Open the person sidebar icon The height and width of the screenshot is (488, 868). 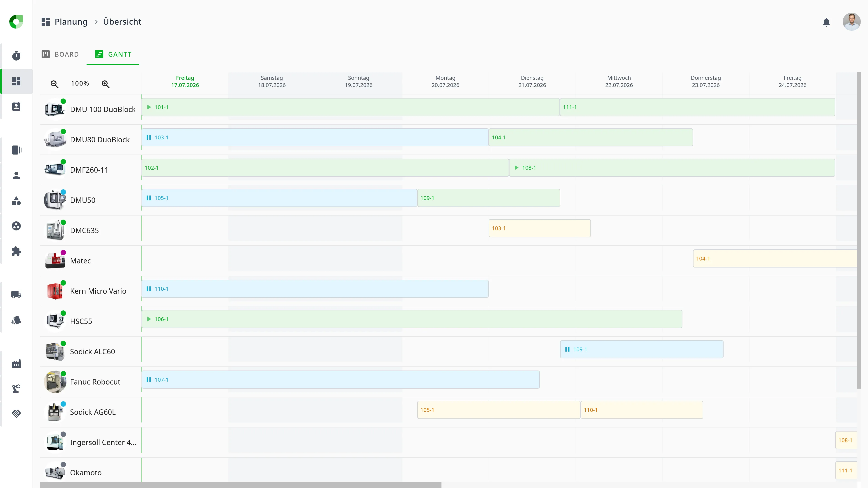[16, 176]
